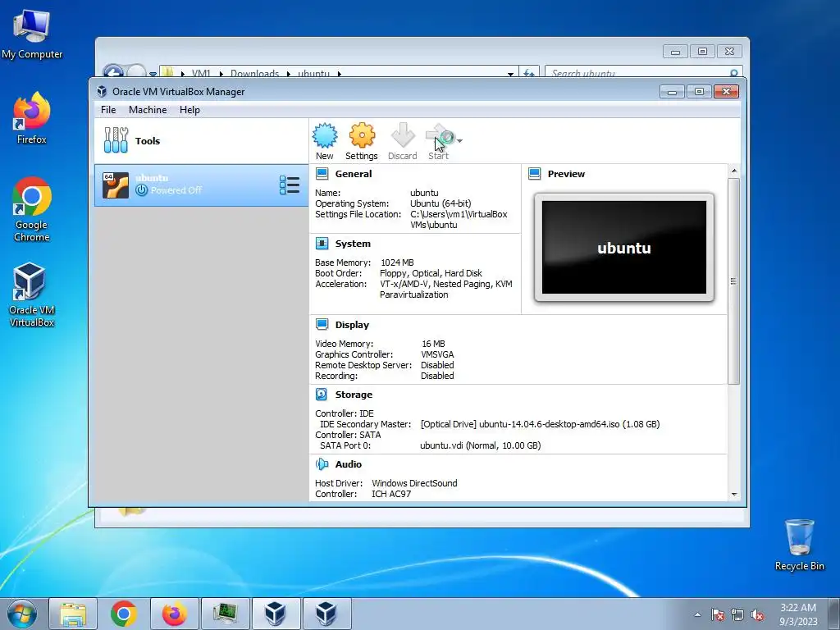Click the Explorer refresh button

(529, 73)
